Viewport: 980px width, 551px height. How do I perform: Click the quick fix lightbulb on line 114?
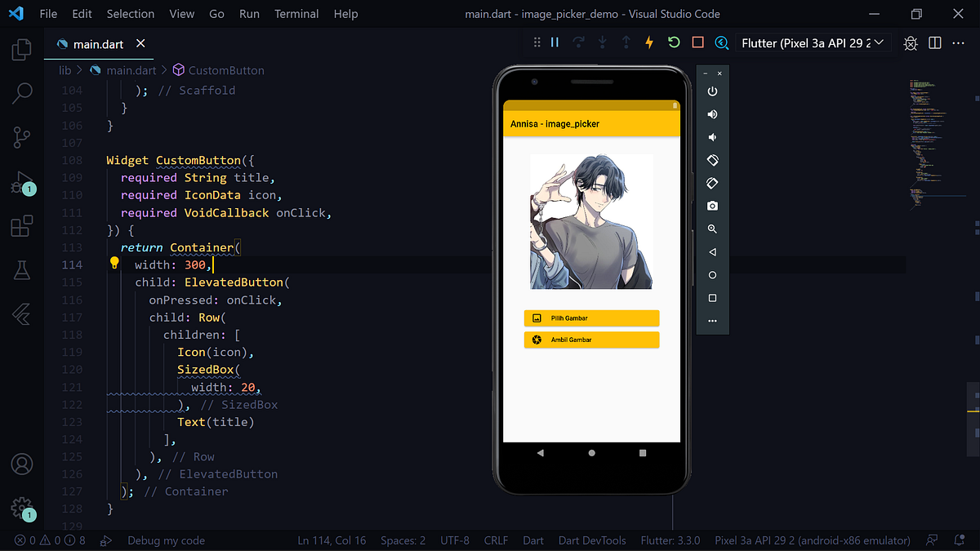click(x=114, y=263)
